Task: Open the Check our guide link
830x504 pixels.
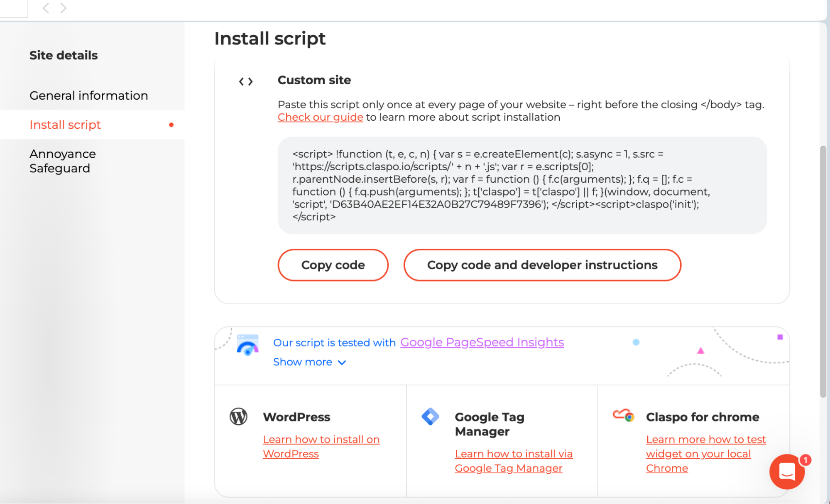Action: pyautogui.click(x=320, y=117)
